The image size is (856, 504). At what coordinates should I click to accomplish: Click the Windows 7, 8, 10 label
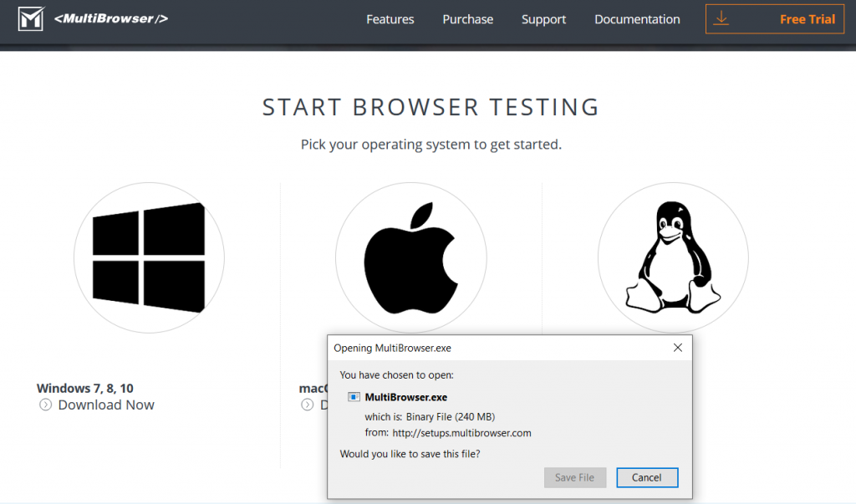click(x=85, y=388)
